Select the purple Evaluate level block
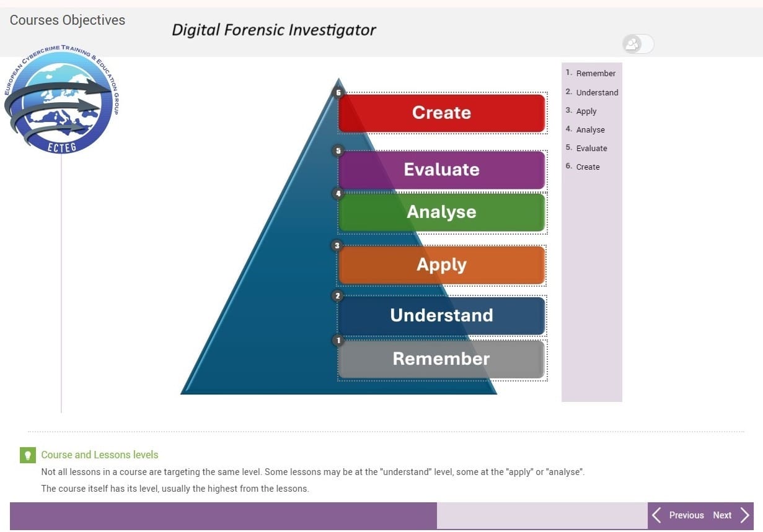Image resolution: width=763 pixels, height=532 pixels. 441,170
